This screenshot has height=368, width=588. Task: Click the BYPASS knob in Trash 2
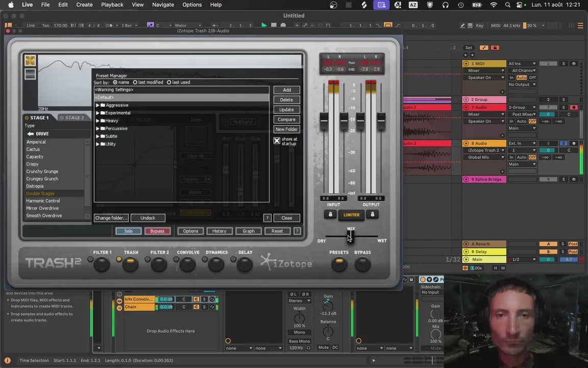tap(362, 264)
